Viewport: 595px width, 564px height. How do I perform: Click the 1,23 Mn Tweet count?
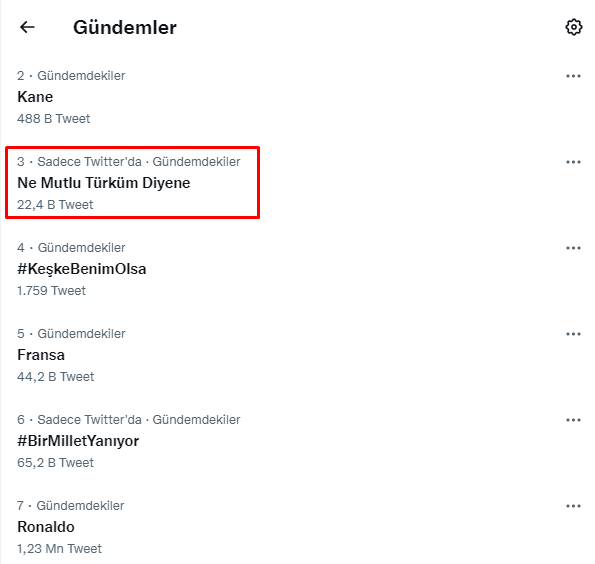60,549
